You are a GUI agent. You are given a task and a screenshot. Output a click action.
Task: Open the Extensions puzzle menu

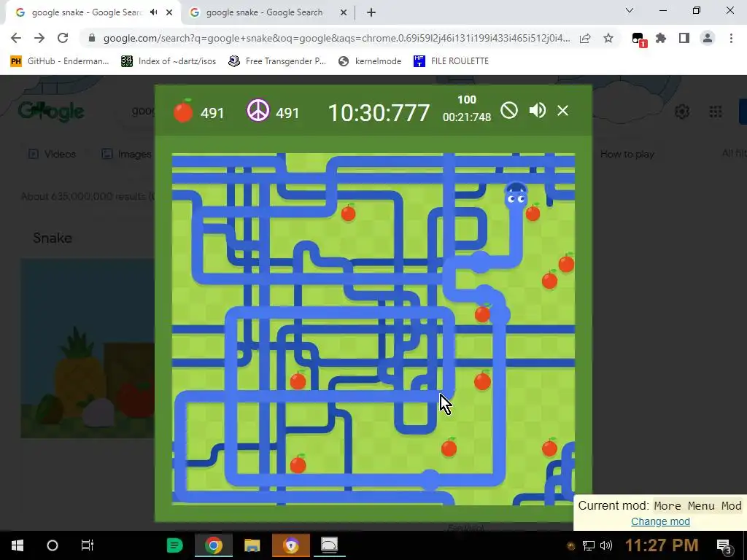pyautogui.click(x=661, y=38)
